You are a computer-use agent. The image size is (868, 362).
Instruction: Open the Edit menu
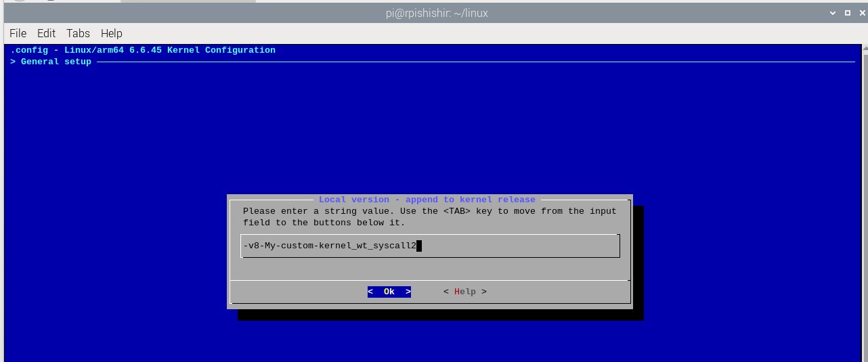tap(46, 33)
